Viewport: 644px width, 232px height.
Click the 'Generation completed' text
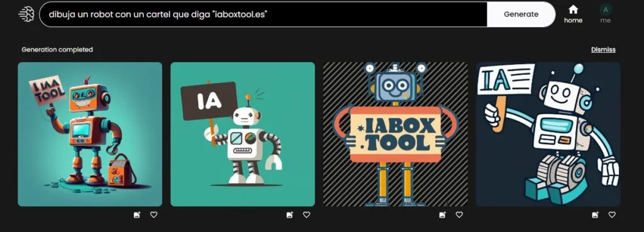(57, 50)
